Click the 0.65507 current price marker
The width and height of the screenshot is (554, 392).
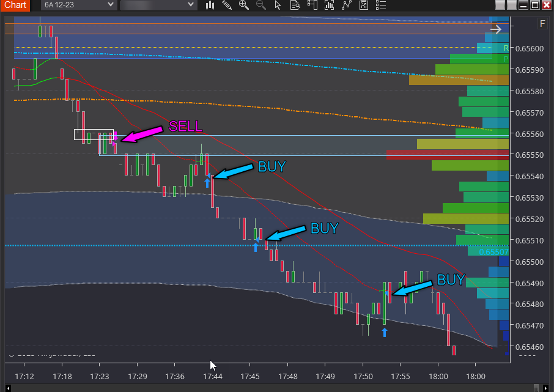pos(493,252)
